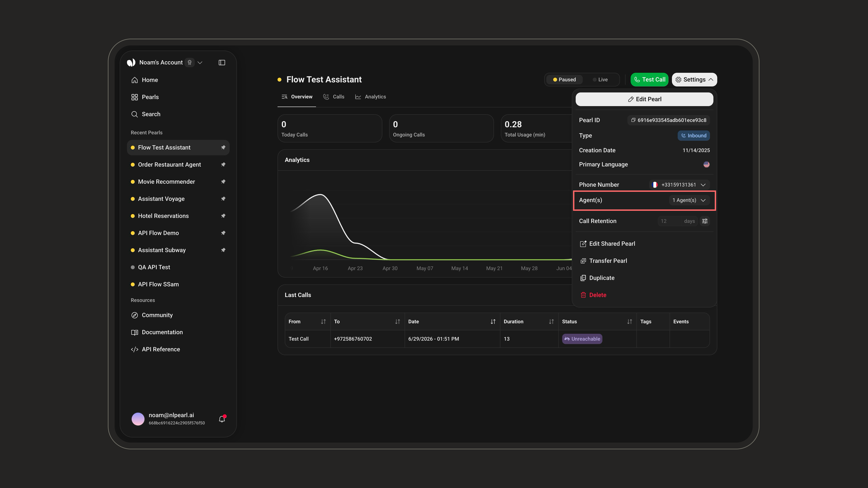Open the 1 Agent(s) dropdown

[689, 200]
